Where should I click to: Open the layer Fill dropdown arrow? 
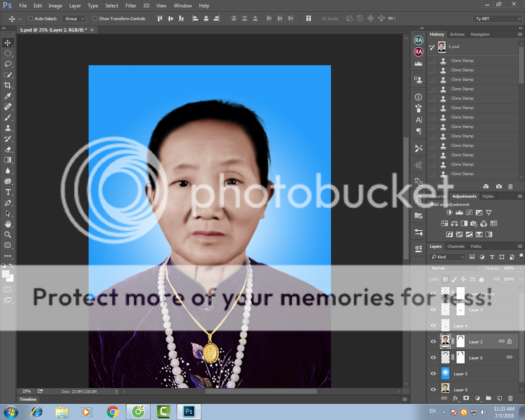pos(520,279)
